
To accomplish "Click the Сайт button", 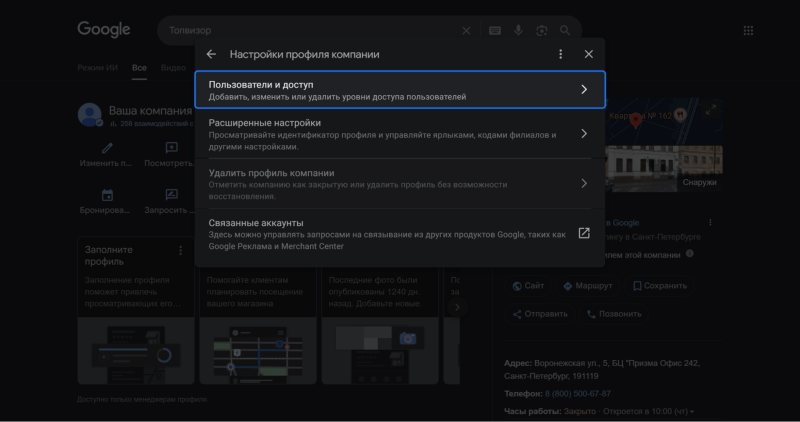I will (528, 286).
